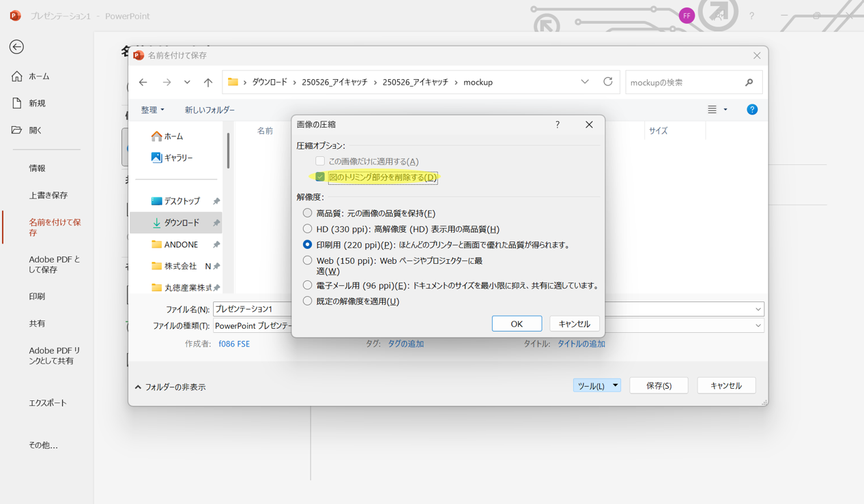Image resolution: width=864 pixels, height=504 pixels.
Task: Open the view layout options icon
Action: tap(712, 110)
